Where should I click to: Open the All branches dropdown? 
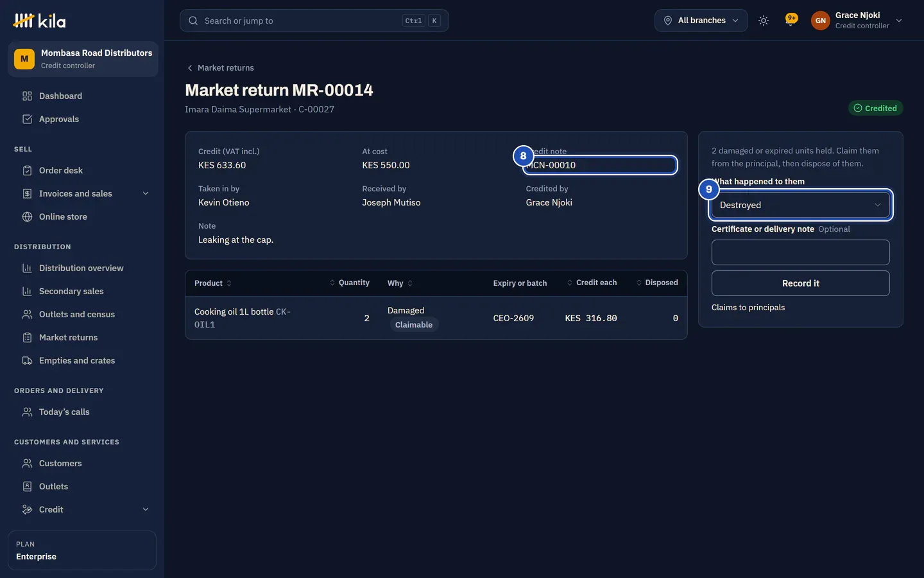[701, 21]
